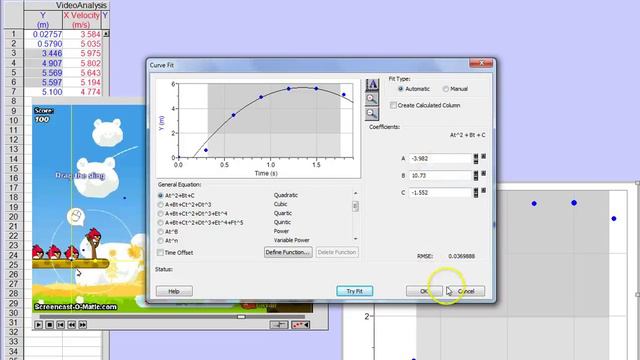
Task: Click the cell containing 0.02757
Action: click(43, 34)
